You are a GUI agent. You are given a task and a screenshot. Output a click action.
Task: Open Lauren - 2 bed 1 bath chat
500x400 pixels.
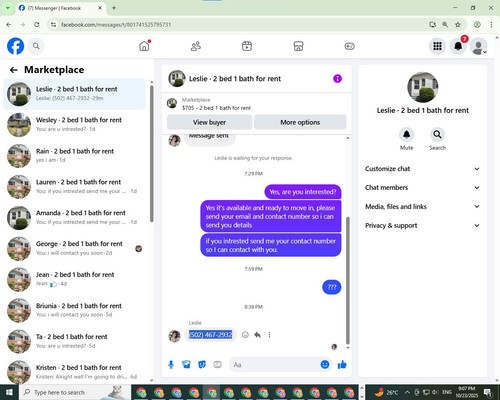point(74,187)
